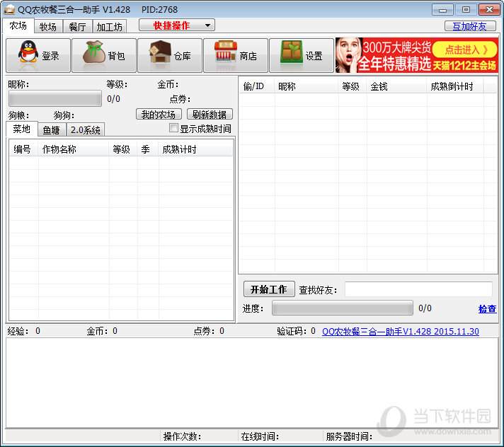
Task: Click the 开始工作 button
Action: tap(269, 289)
